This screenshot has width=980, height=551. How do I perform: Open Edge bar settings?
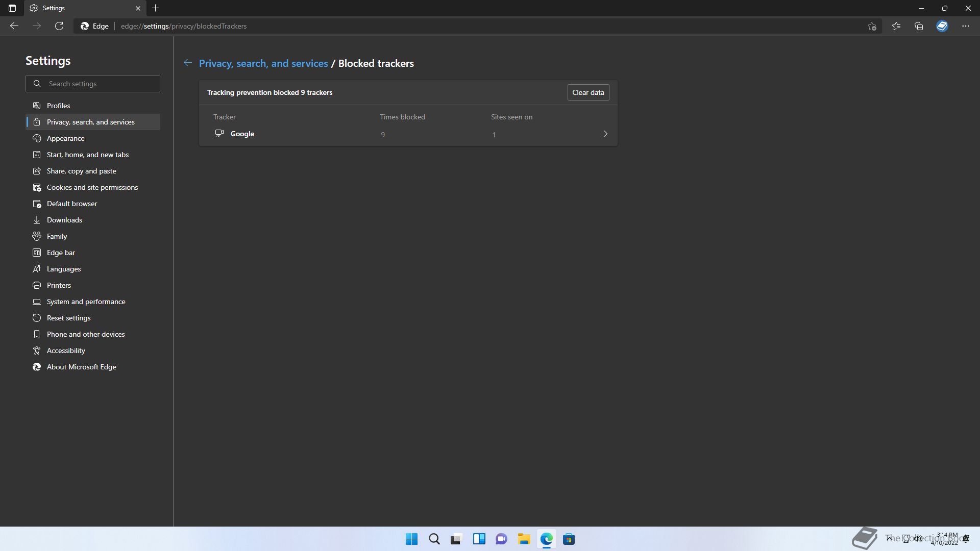tap(93, 253)
